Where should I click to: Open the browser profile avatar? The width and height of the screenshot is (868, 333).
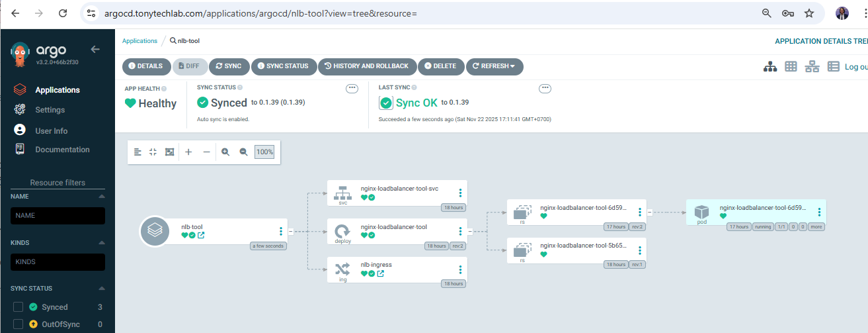[842, 13]
